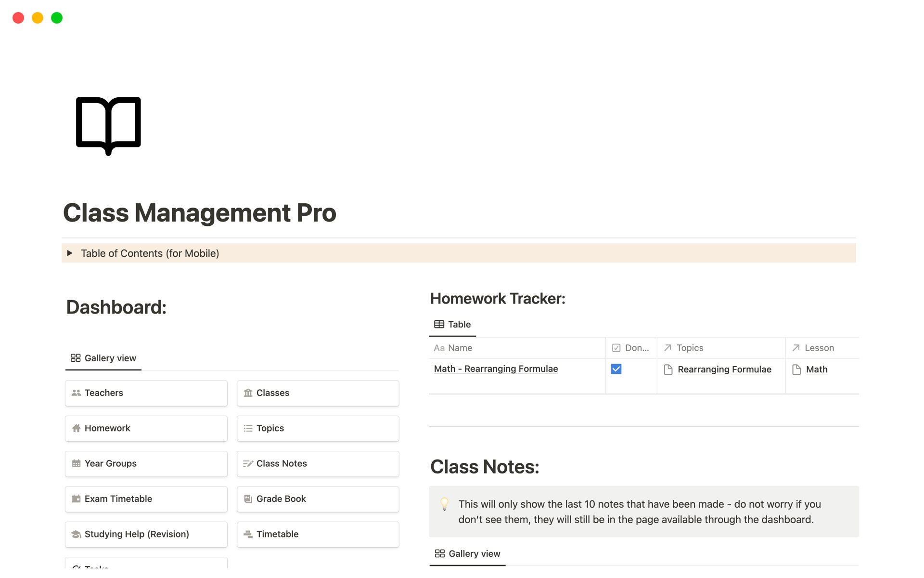Screen dimensions: 924x578
Task: Click the file icon next to the Math lesson
Action: point(796,369)
